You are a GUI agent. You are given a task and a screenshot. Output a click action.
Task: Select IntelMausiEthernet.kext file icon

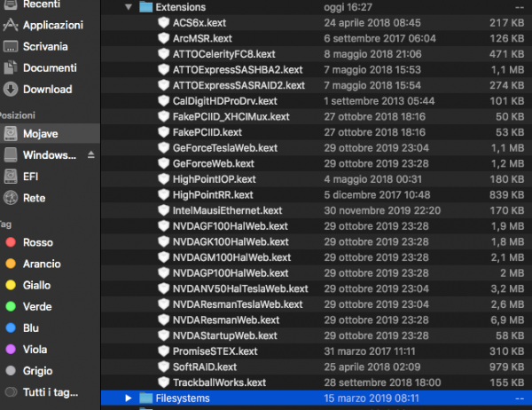(163, 210)
